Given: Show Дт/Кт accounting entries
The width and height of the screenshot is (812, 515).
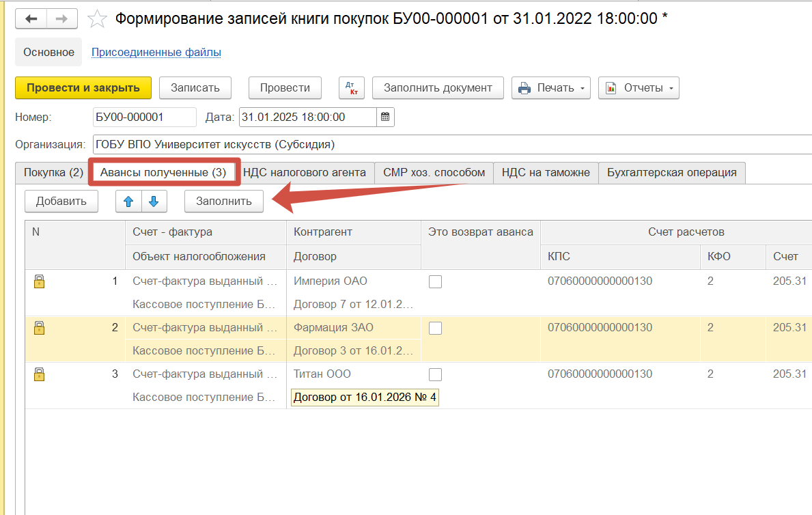Looking at the screenshot, I should [x=352, y=88].
